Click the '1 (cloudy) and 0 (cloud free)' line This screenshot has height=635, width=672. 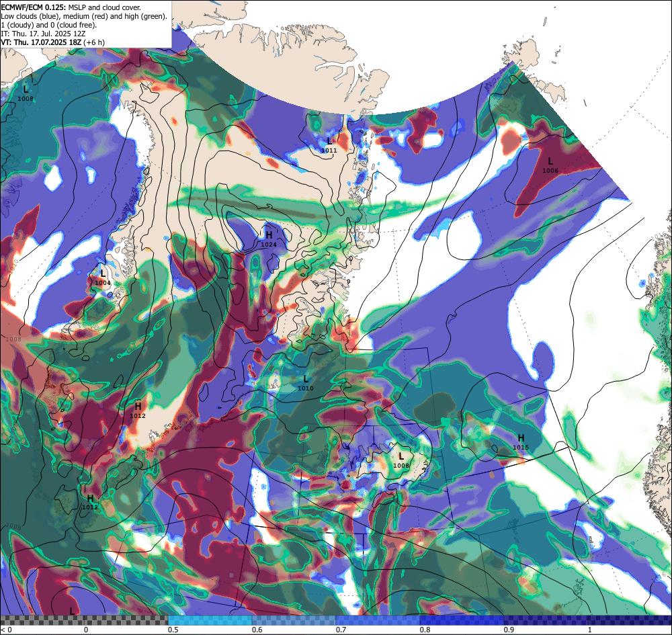pyautogui.click(x=49, y=25)
